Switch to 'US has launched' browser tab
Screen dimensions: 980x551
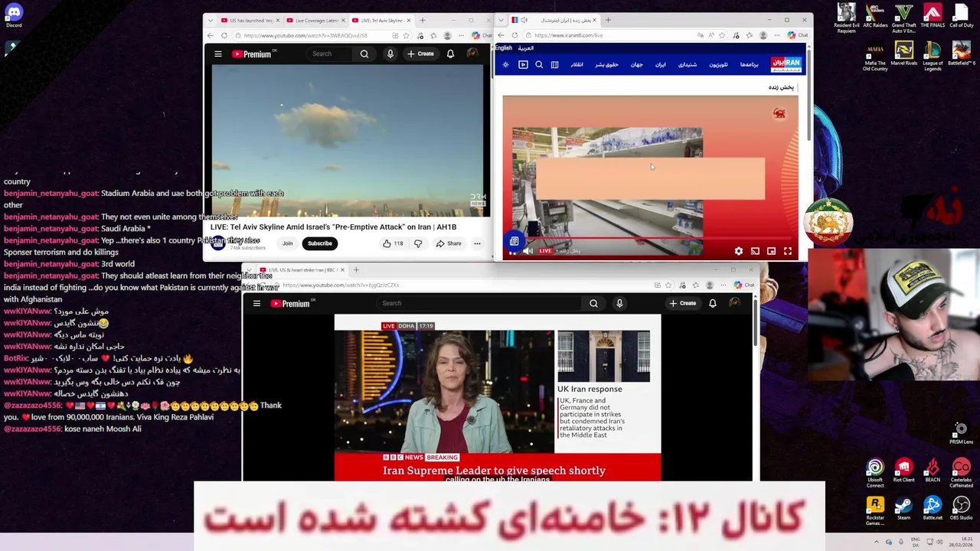coord(248,21)
